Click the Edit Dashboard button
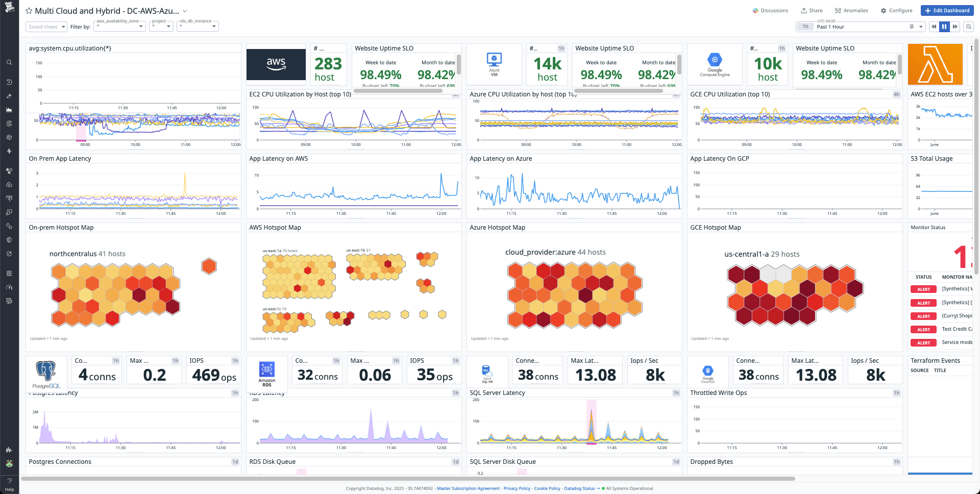This screenshot has width=980, height=494. (947, 10)
